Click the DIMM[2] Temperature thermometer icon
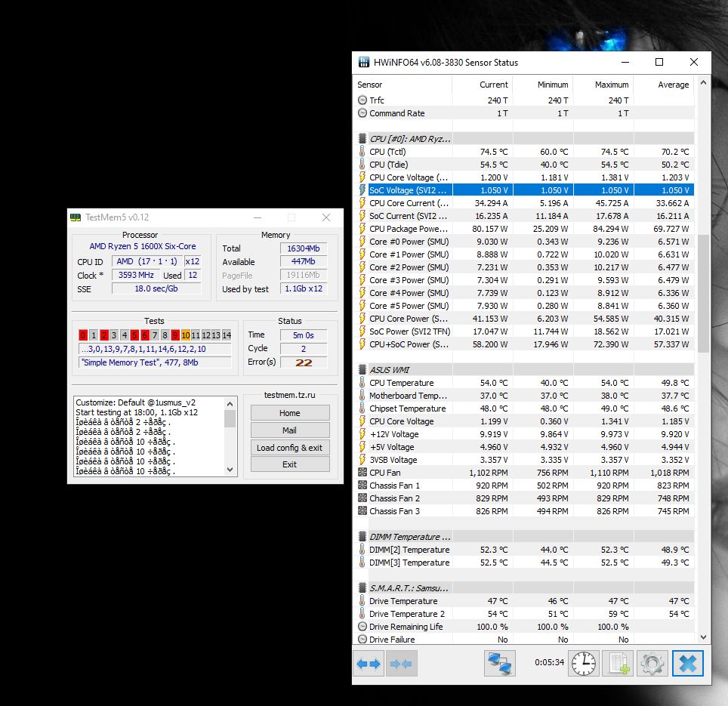The width and height of the screenshot is (728, 706). (362, 549)
